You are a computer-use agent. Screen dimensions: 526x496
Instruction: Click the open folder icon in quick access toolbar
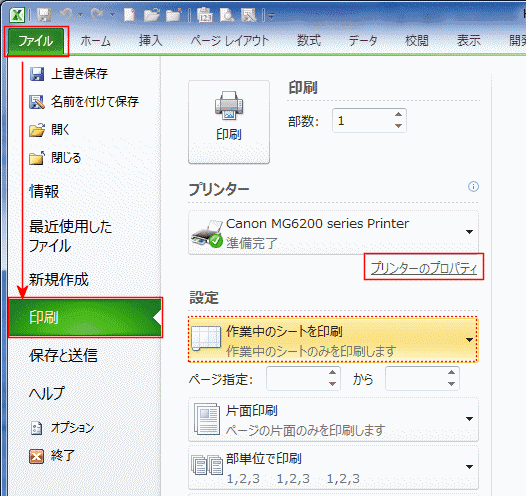tap(151, 15)
